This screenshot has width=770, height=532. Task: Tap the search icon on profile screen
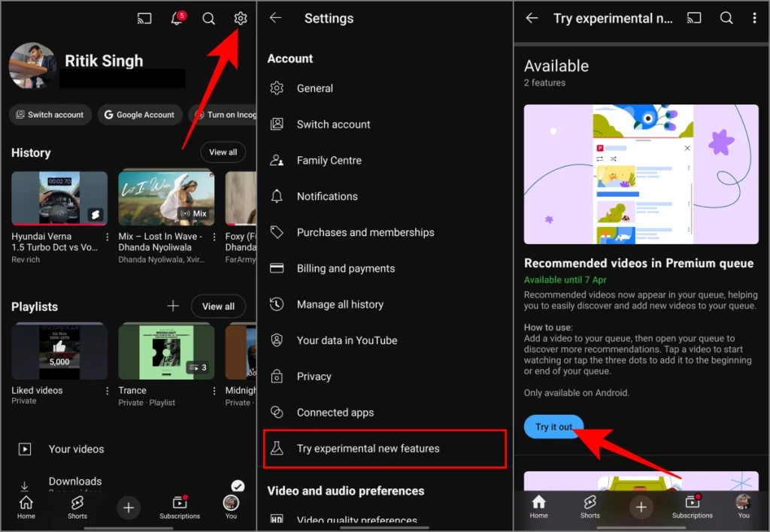coord(209,19)
